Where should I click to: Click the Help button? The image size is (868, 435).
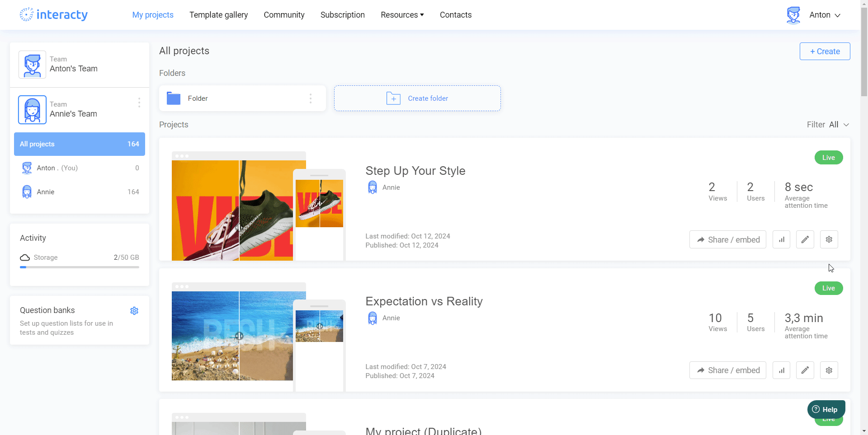[826, 409]
